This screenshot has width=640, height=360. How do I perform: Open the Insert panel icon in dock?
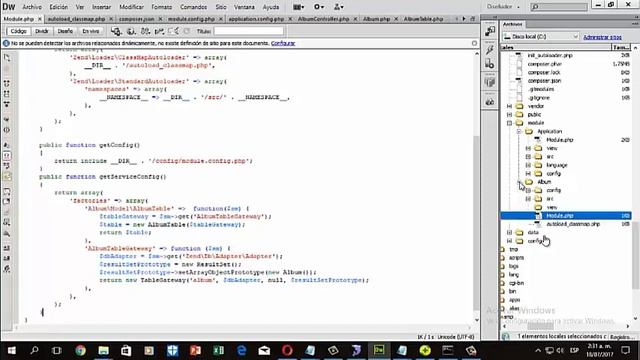coord(490,31)
